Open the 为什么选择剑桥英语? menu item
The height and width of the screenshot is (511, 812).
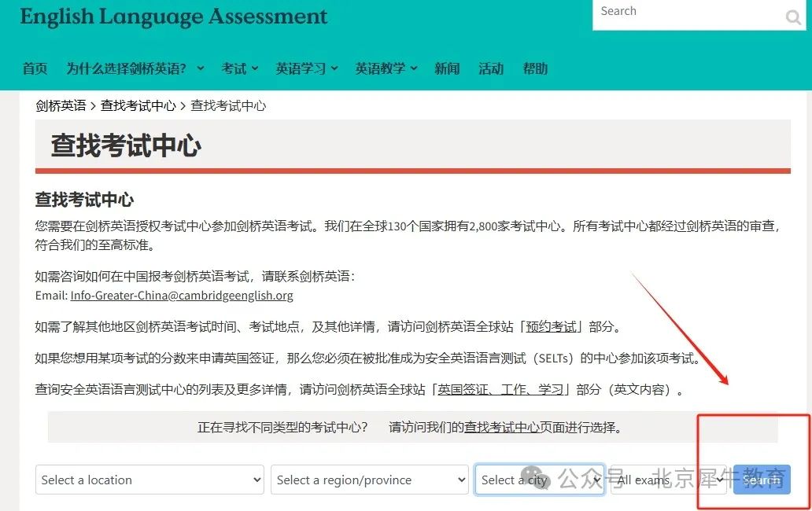click(126, 68)
